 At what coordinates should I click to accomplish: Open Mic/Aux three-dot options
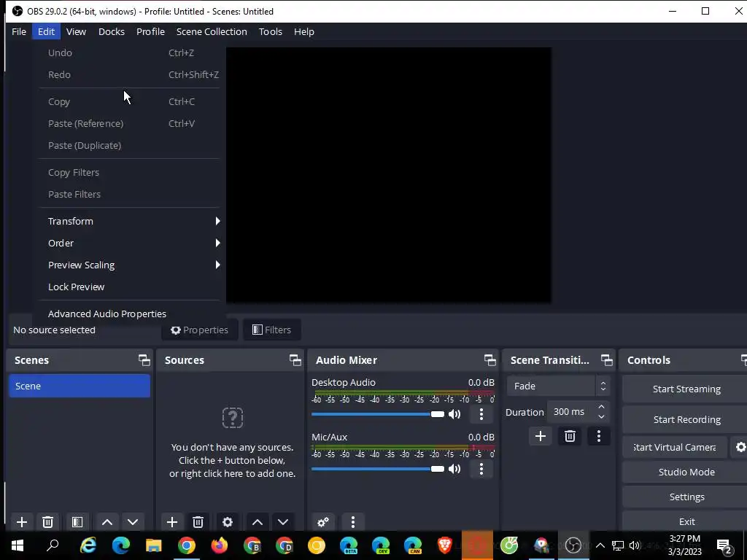pos(481,469)
